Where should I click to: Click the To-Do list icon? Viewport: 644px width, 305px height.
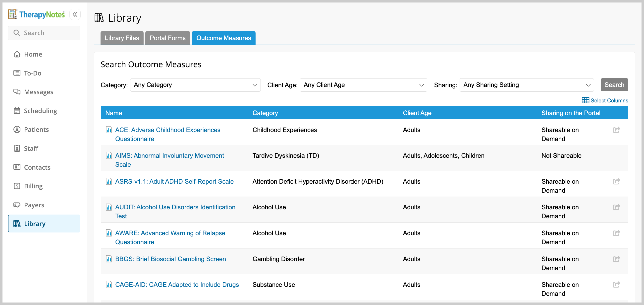tap(17, 73)
